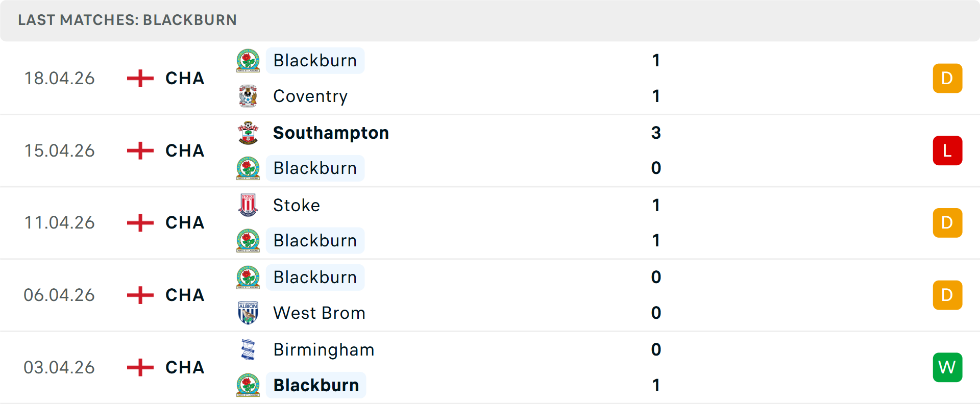Select the West Brom club crest
Screen dimensions: 980x404
(248, 313)
